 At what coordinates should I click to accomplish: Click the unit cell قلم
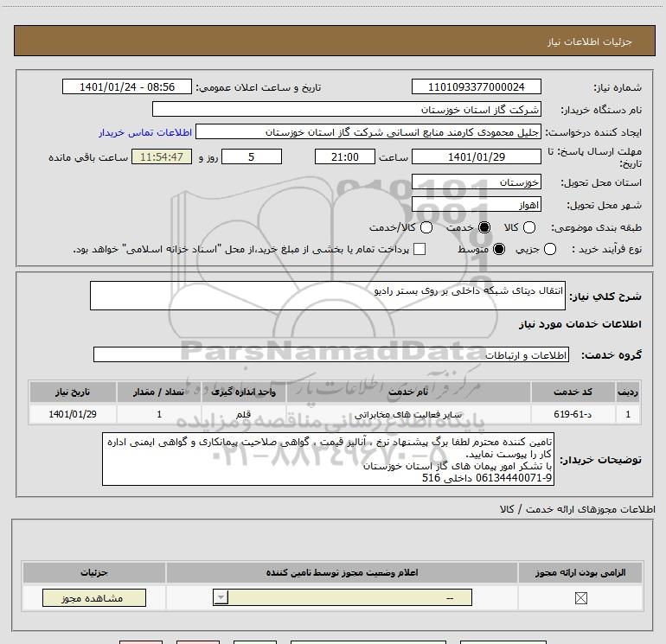pyautogui.click(x=243, y=414)
